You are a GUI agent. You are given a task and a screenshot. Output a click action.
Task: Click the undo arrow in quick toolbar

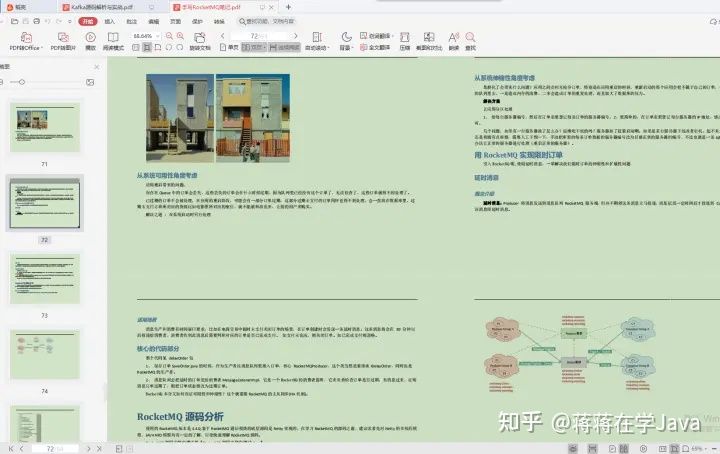coord(47,21)
